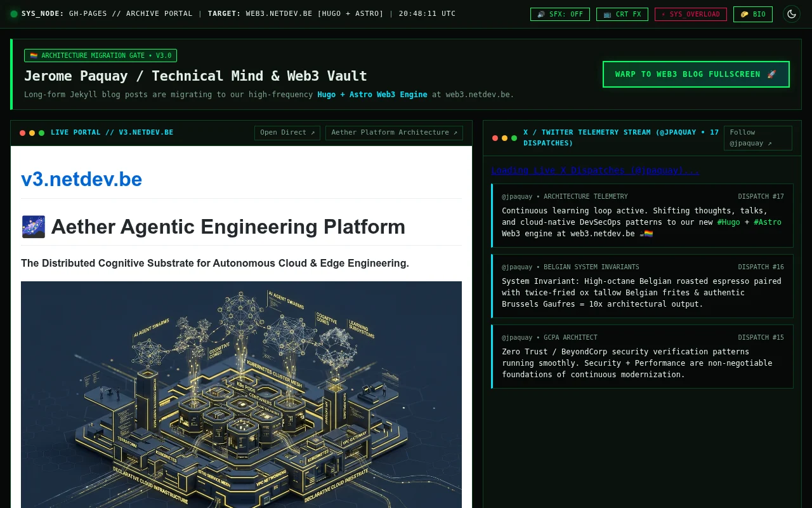This screenshot has width=812, height=508.
Task: Click the Warp to Web3 Blog Fullscreen button
Action: (696, 74)
